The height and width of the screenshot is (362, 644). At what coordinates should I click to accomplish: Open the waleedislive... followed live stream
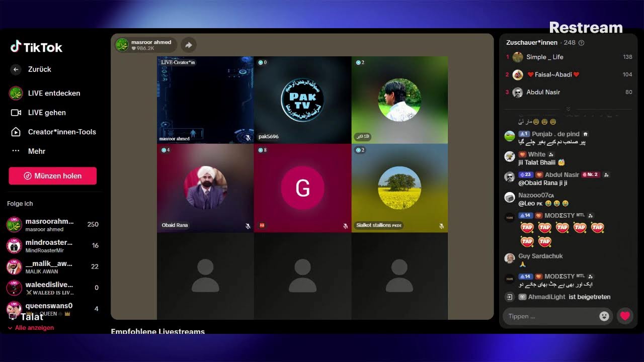[53, 288]
